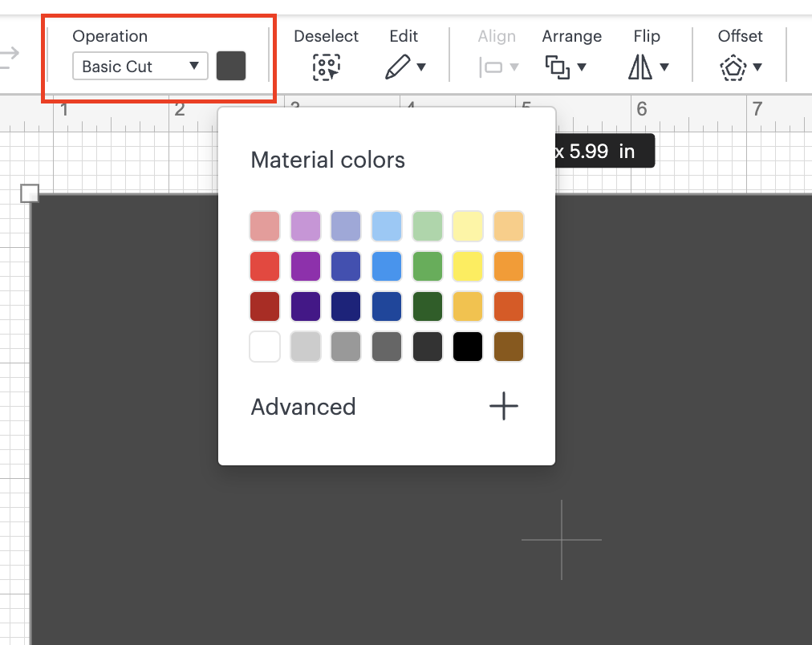Click the Deselect icon

point(326,67)
